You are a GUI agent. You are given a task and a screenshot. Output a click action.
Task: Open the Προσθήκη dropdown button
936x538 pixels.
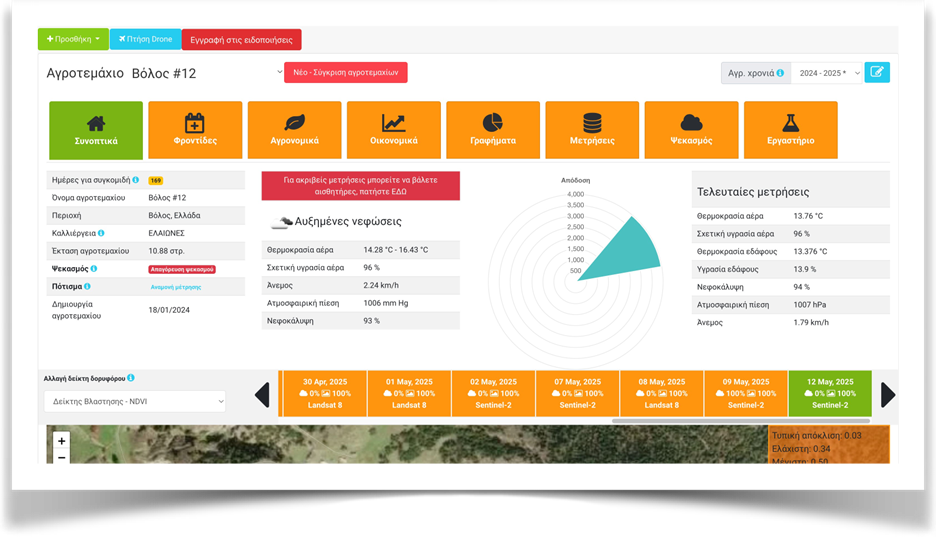[73, 39]
